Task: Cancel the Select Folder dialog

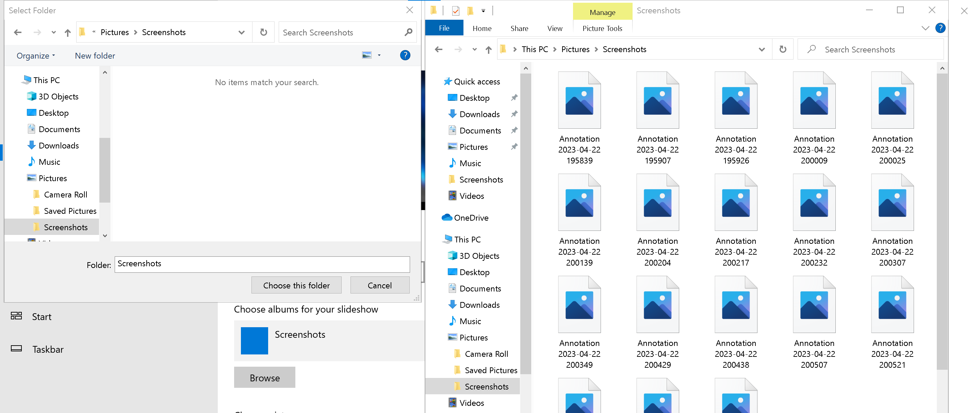Action: coord(380,285)
